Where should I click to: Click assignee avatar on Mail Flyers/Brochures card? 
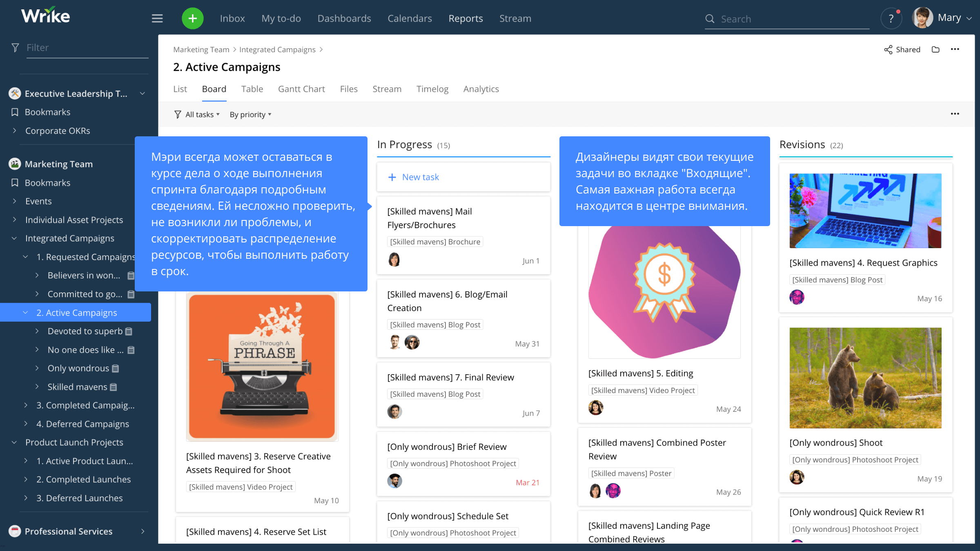(x=394, y=260)
